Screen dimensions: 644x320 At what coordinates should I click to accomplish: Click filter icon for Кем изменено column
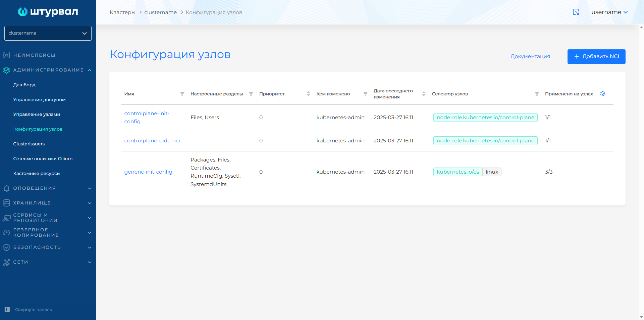[x=365, y=94]
